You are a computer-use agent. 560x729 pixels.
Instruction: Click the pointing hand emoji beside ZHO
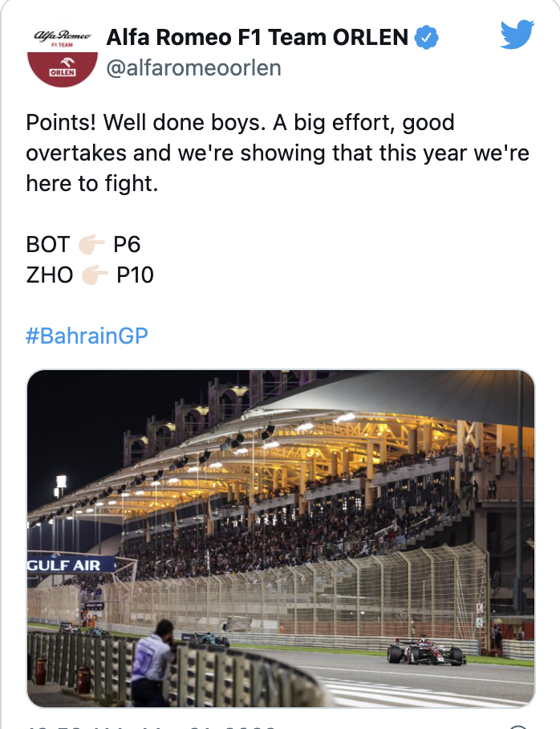(95, 275)
